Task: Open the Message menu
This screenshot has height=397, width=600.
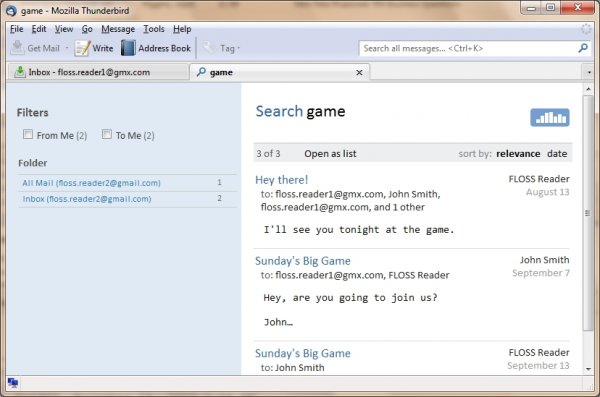Action: (118, 29)
